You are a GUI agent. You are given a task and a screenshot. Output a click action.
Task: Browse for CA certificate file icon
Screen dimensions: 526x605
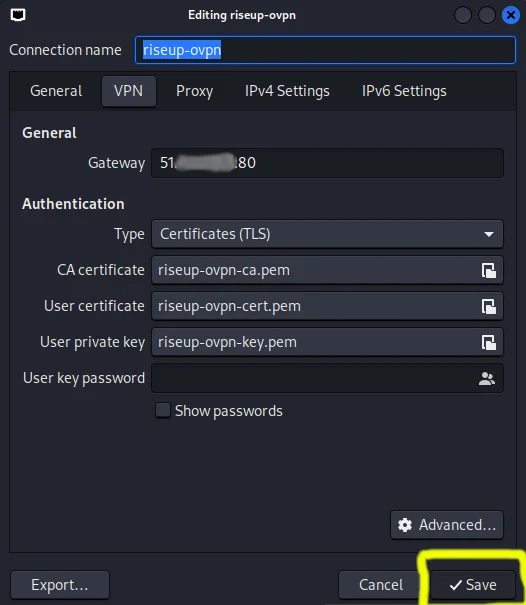pyautogui.click(x=489, y=270)
